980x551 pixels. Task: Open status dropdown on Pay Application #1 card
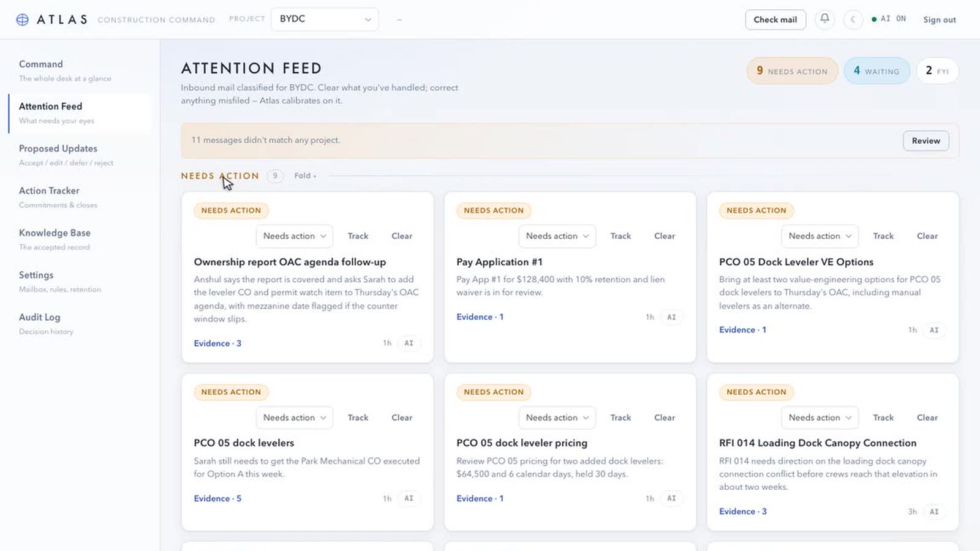click(557, 236)
